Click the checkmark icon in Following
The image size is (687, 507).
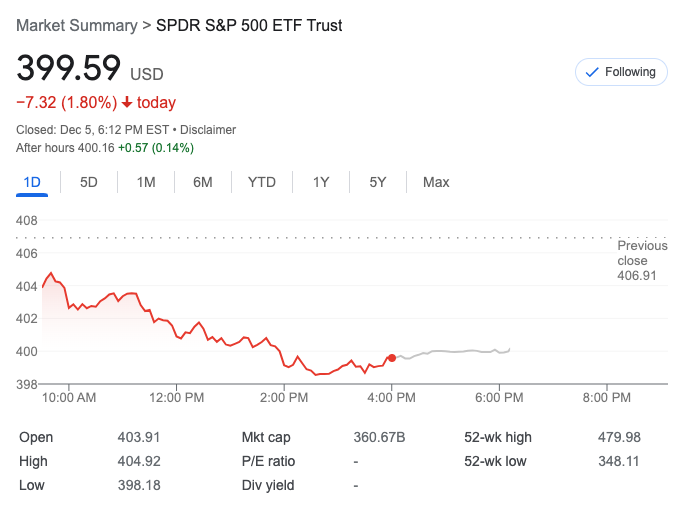pos(591,72)
